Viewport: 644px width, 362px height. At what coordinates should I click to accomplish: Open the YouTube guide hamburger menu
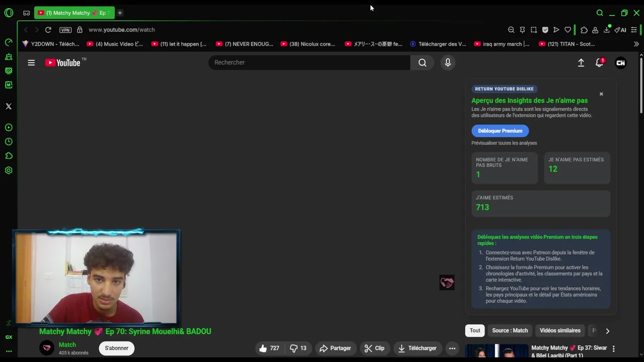[31, 62]
